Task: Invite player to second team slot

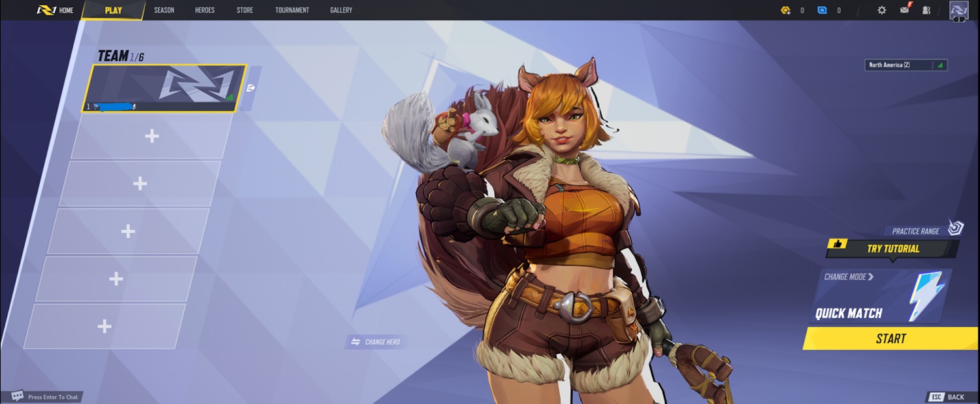Action: [x=152, y=136]
